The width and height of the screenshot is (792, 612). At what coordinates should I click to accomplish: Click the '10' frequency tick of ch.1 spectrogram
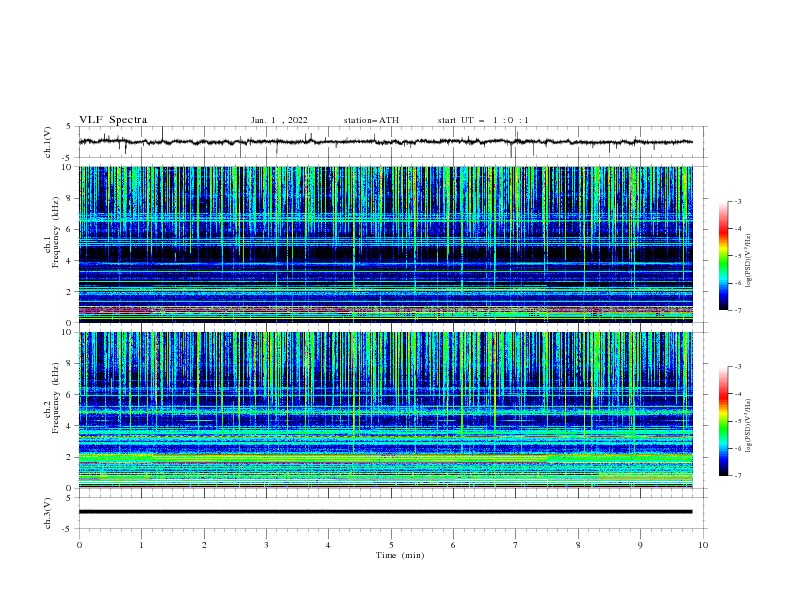(66, 167)
